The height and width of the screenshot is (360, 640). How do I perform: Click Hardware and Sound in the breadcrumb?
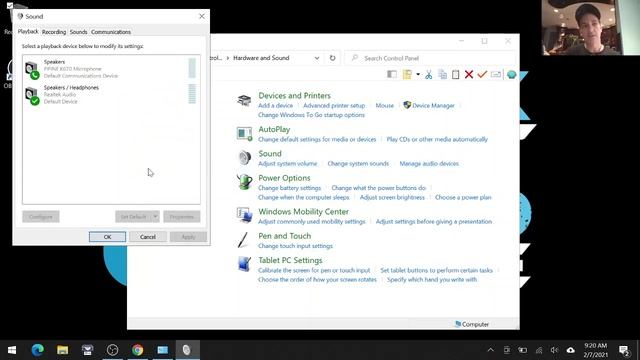[261, 58]
